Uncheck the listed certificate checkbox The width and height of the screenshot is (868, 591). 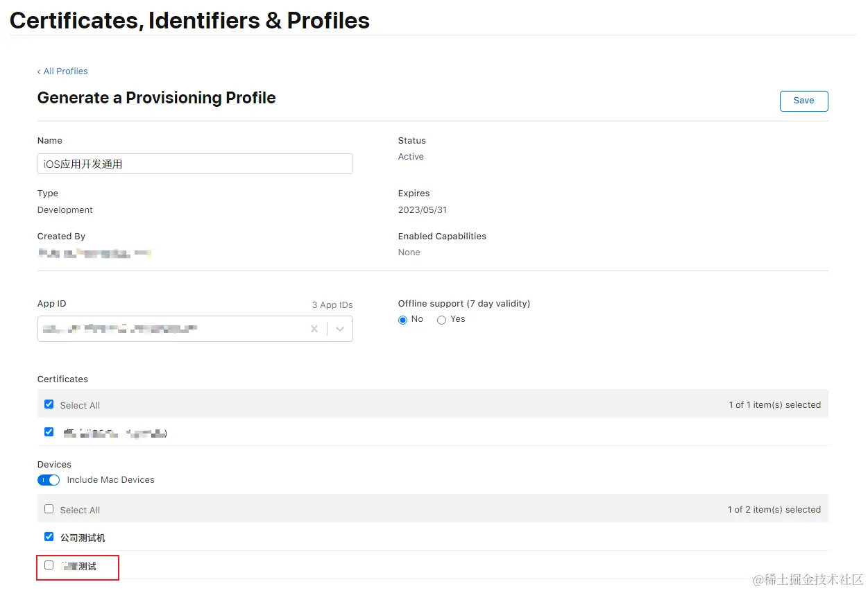tap(49, 432)
